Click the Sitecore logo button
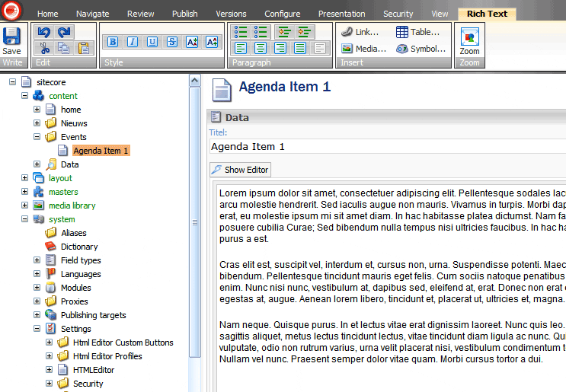Screen dimensions: 566x392 (x=11, y=11)
